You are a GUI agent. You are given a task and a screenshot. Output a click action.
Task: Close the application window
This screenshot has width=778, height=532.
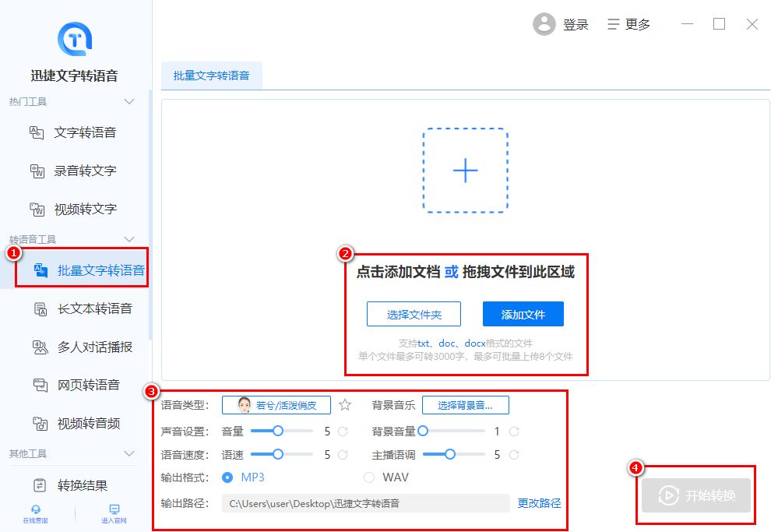click(752, 24)
